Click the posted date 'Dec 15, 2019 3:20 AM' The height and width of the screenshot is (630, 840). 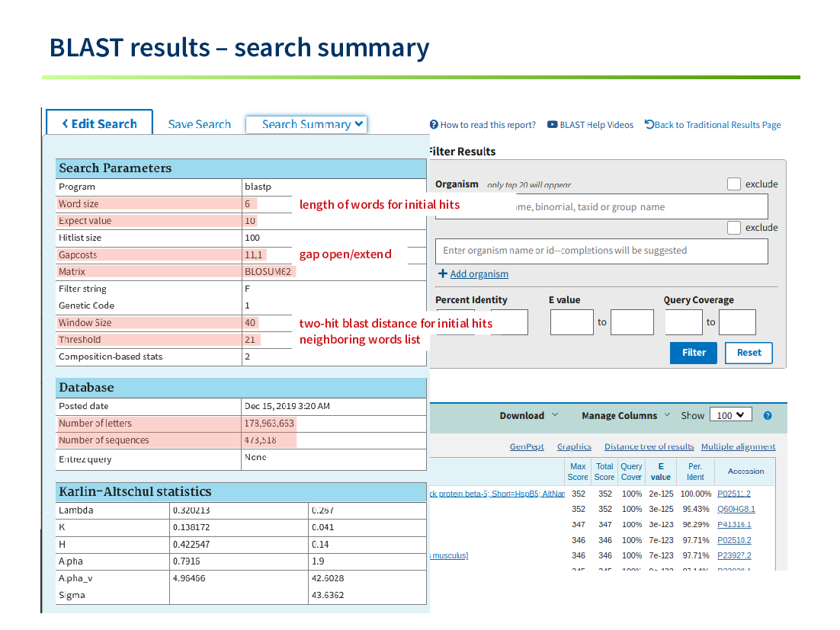pos(287,406)
